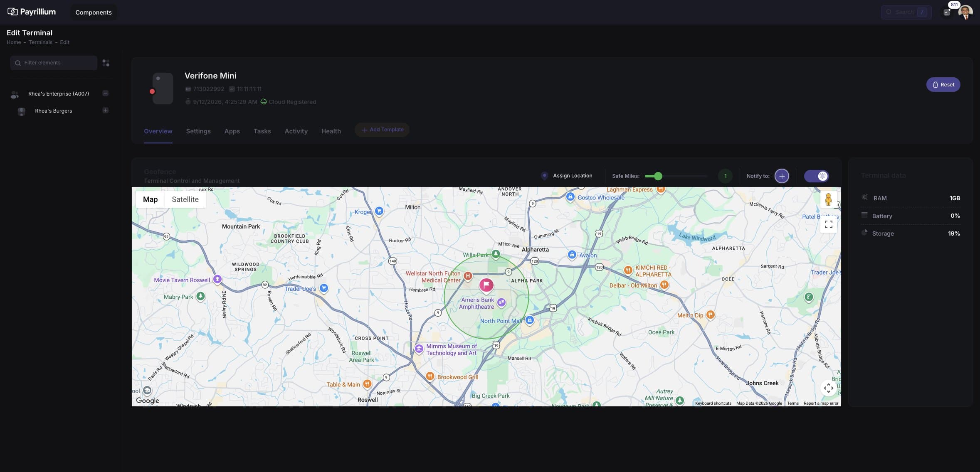Open Keyboard shortcuts link on map
The width and height of the screenshot is (980, 472).
tap(713, 403)
